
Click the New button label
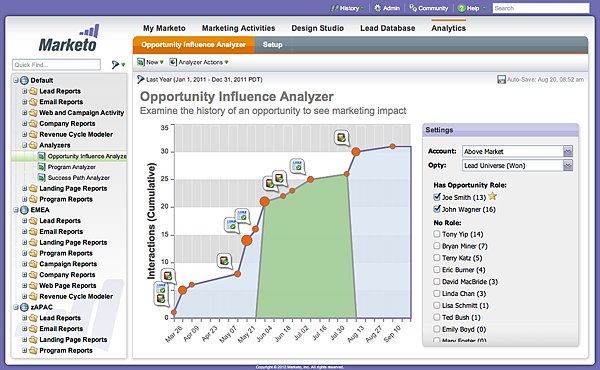152,62
